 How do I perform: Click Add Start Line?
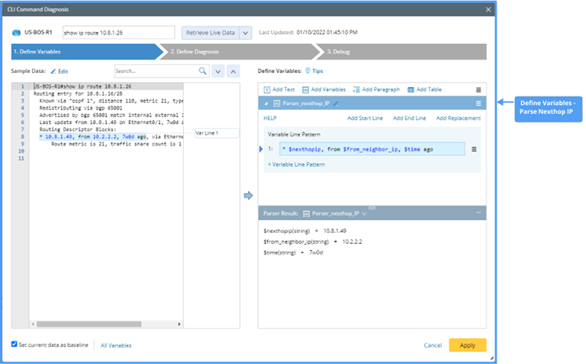(365, 118)
